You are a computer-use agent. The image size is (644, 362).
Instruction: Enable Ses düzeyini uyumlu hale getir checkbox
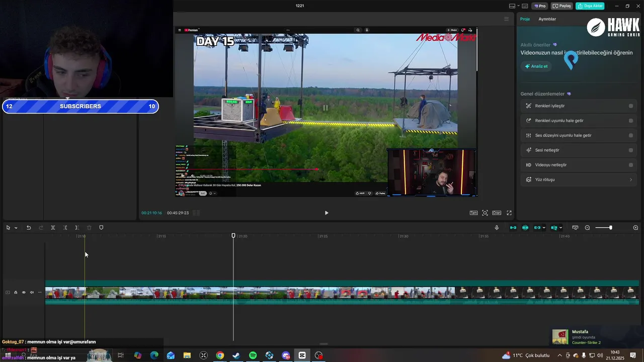click(x=631, y=135)
